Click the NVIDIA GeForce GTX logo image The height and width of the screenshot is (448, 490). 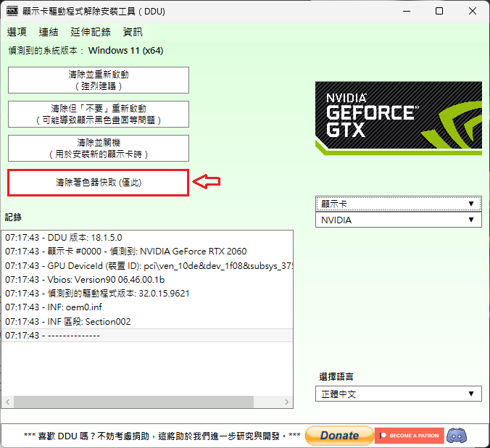399,118
